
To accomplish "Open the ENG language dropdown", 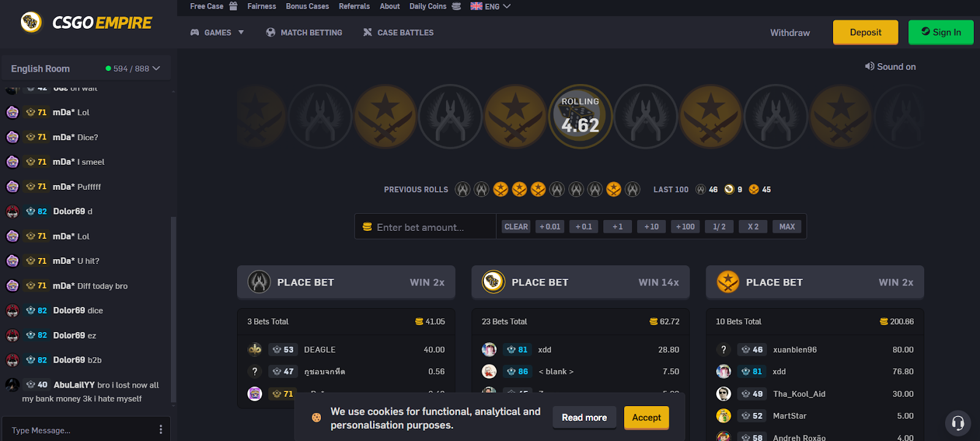I will tap(491, 6).
